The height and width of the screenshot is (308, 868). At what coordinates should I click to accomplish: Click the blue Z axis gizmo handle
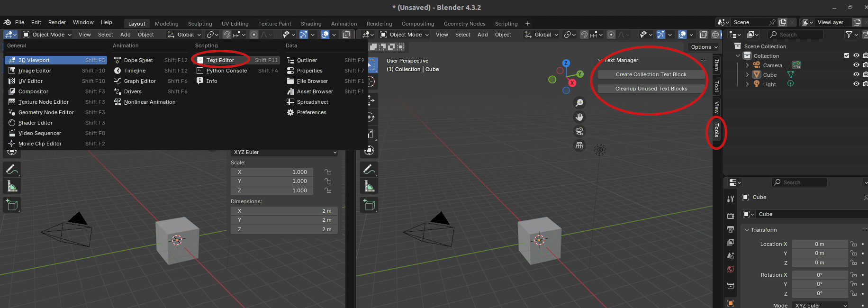(566, 63)
